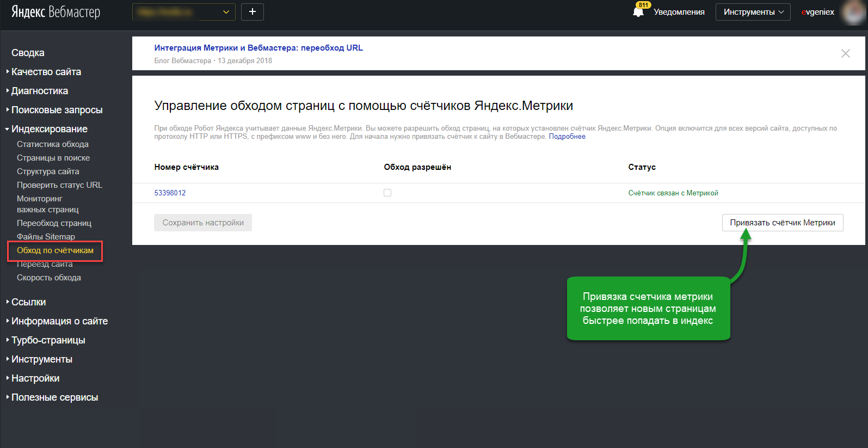Click Блог Вебмастера date caption

point(213,61)
